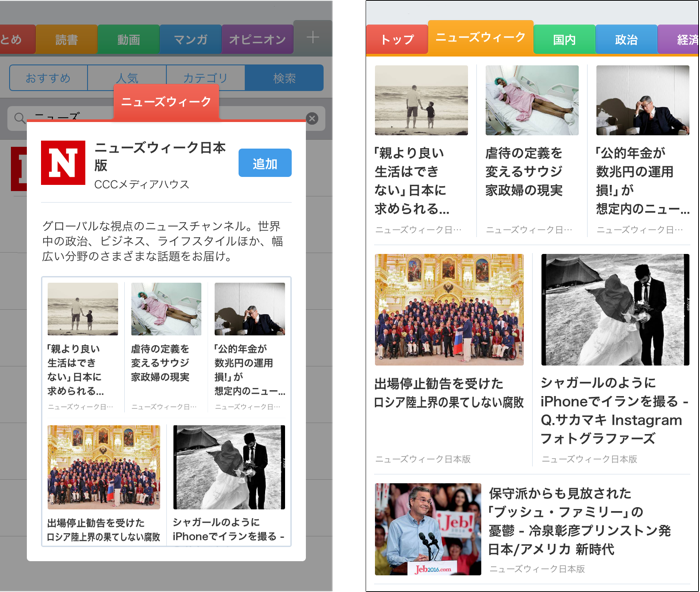Open the トップ tab in the right screen

(x=397, y=39)
